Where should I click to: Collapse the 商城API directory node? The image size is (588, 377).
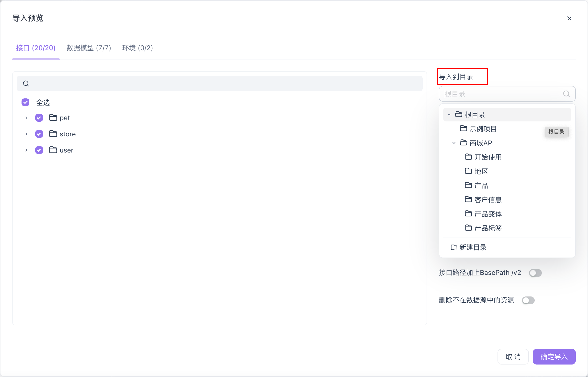point(454,143)
